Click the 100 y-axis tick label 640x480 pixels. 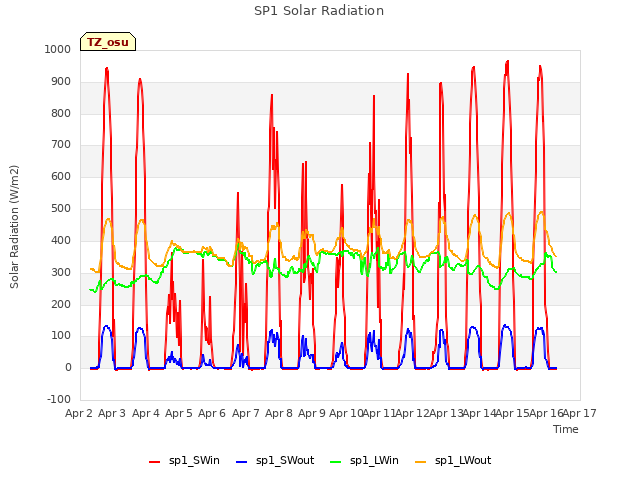[61, 336]
